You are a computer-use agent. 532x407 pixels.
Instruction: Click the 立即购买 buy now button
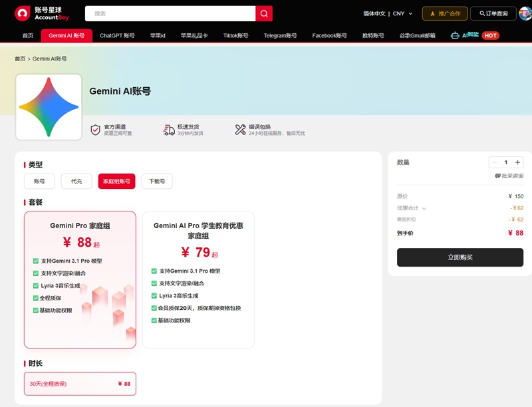coord(460,257)
